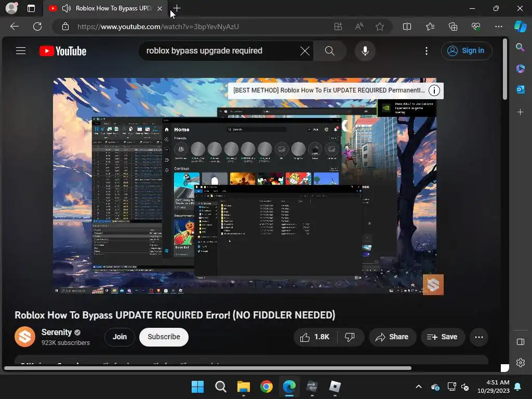The height and width of the screenshot is (399, 532).
Task: Add a sidebar app with plus
Action: (x=520, y=112)
